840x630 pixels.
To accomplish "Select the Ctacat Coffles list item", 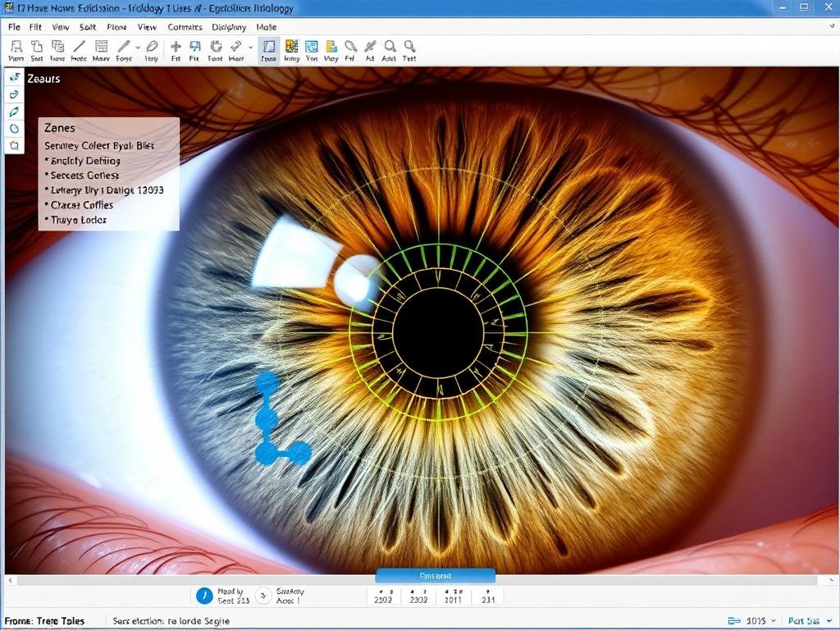I will (80, 205).
